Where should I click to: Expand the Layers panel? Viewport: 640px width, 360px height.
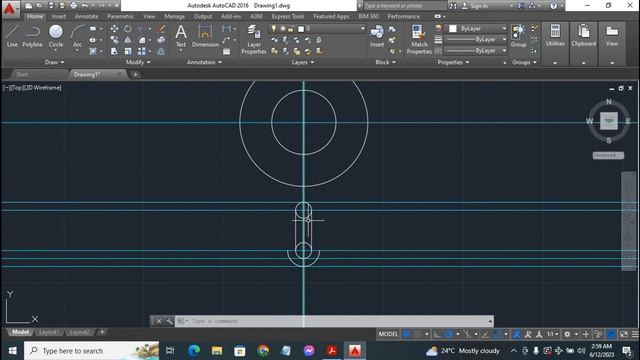click(x=302, y=62)
